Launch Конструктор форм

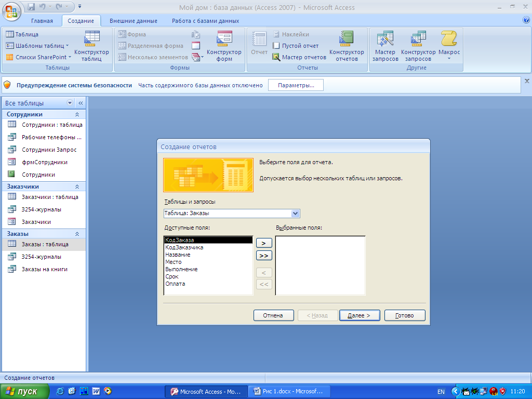pyautogui.click(x=224, y=46)
